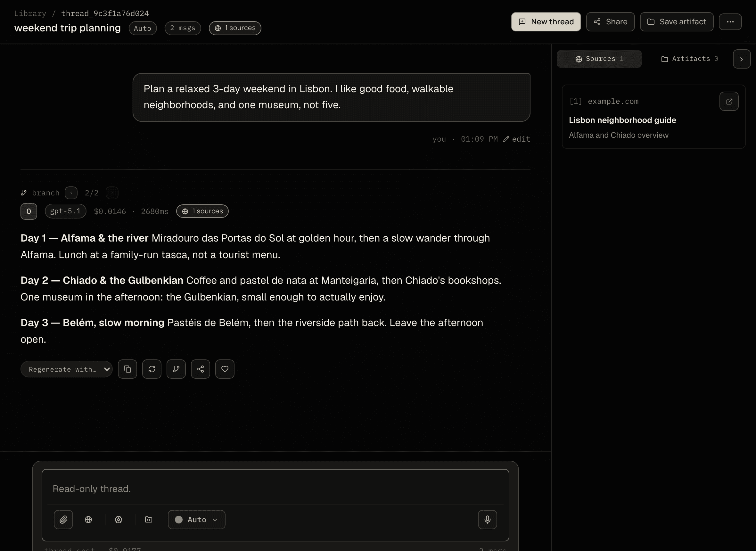
Task: Click the $0.0146 cost label
Action: point(110,211)
